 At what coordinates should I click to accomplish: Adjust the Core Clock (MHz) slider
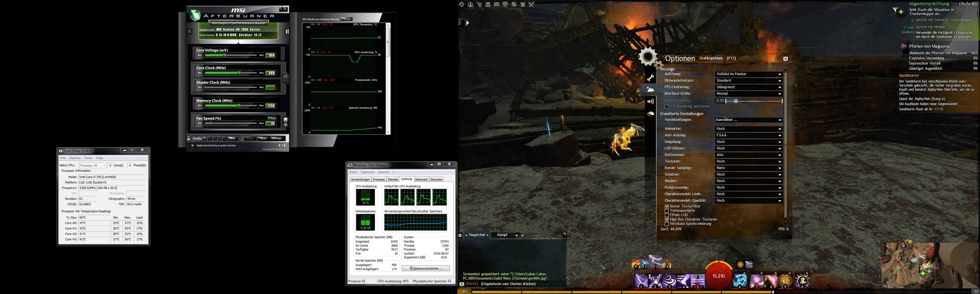pos(231,73)
